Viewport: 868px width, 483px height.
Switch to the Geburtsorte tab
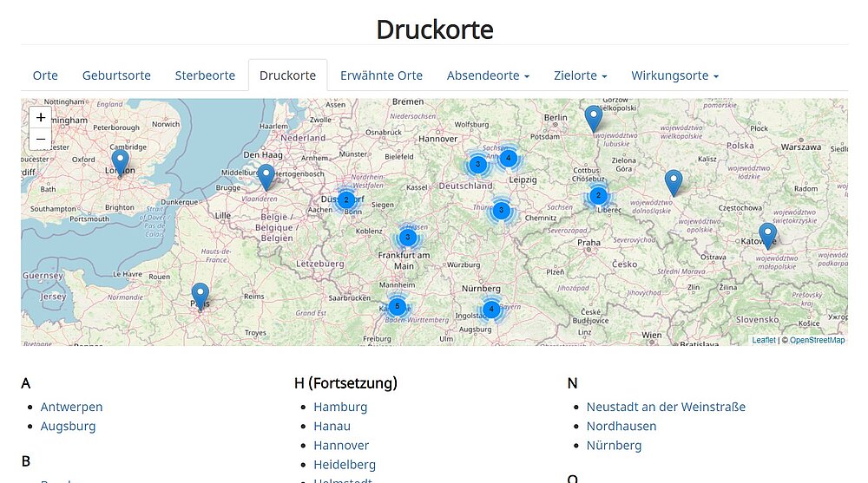tap(116, 75)
